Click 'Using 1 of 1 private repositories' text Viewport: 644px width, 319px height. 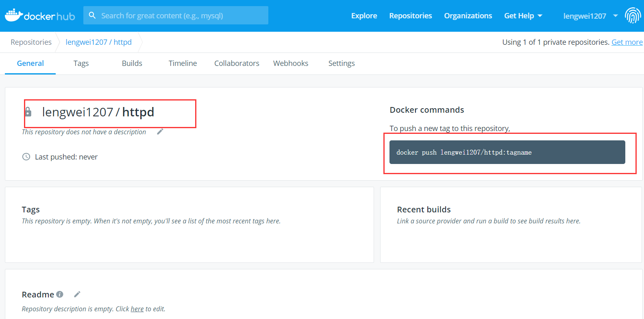[556, 42]
